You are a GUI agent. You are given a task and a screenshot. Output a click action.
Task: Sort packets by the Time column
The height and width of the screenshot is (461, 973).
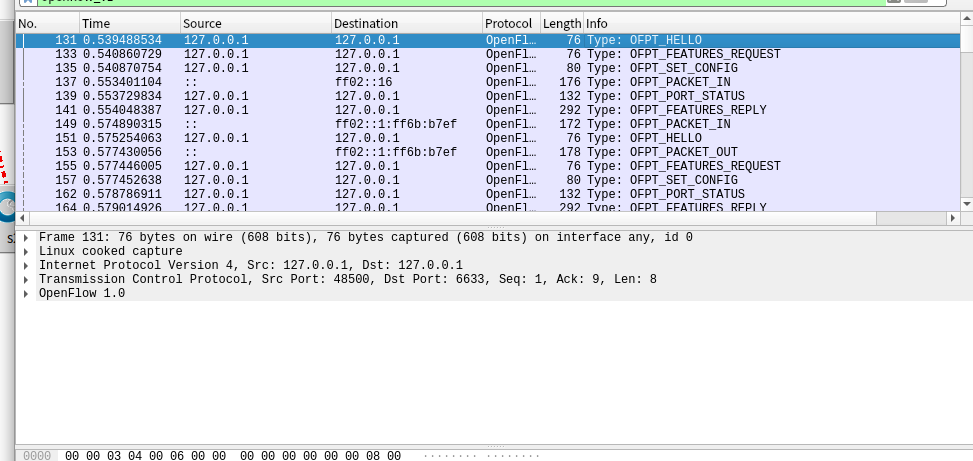tap(130, 24)
